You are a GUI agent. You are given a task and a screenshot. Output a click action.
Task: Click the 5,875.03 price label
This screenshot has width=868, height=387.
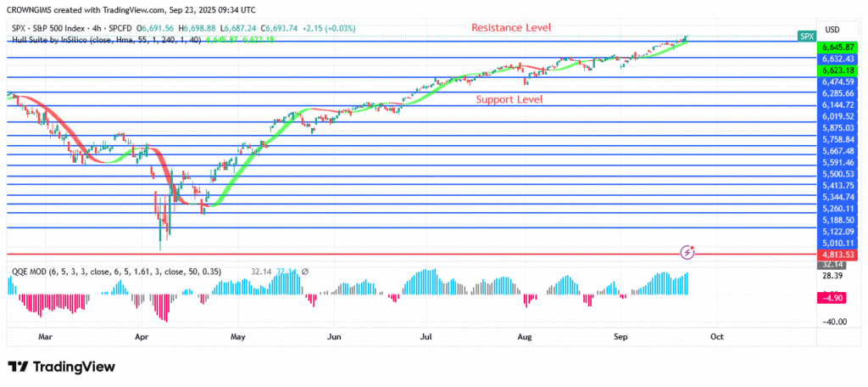point(838,127)
